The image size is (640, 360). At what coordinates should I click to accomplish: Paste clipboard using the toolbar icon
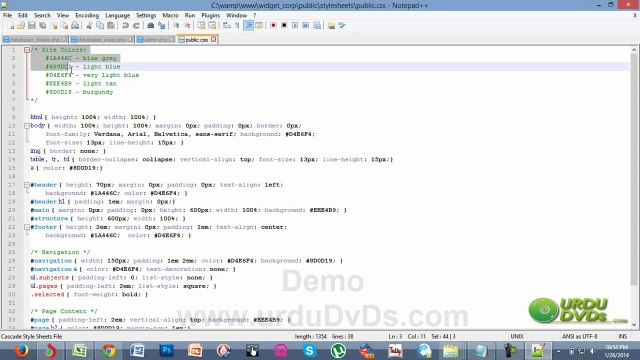111,26
